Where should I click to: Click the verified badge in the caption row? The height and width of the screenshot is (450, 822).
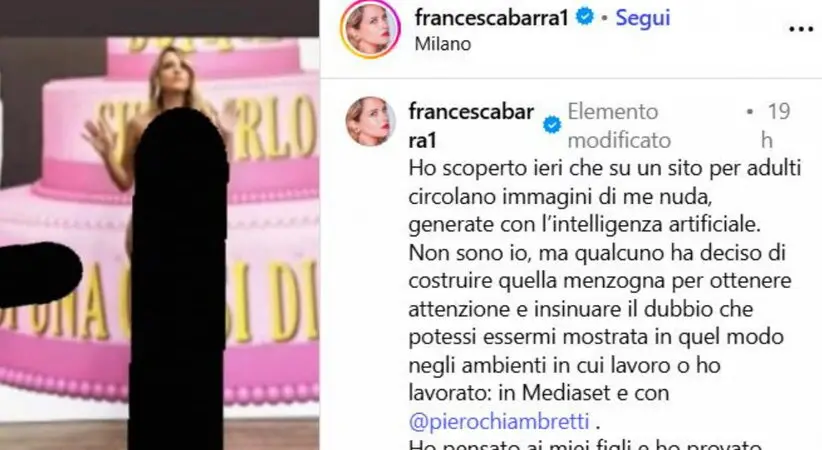coord(551,125)
